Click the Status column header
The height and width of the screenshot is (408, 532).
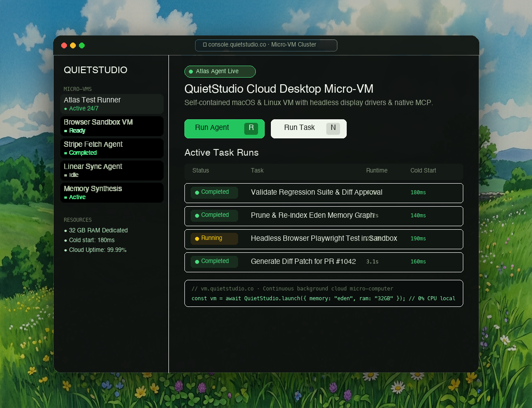point(201,171)
